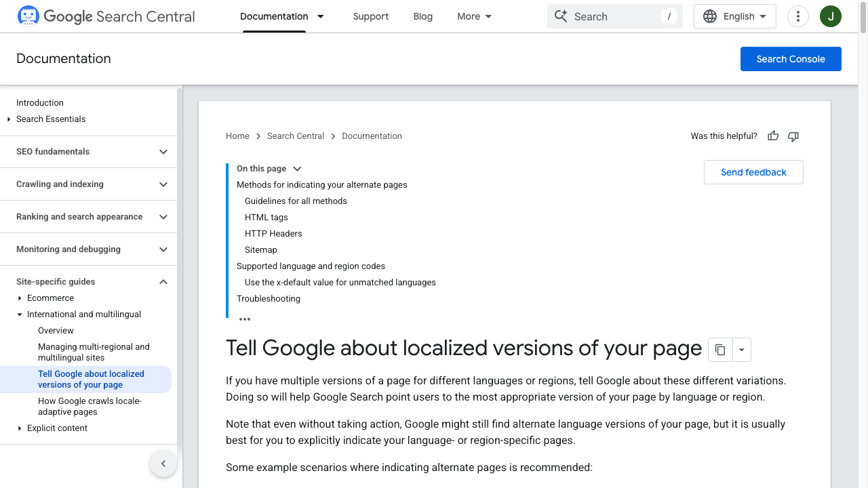
Task: Open How Google crawls locale-adaptive pages
Action: click(x=90, y=407)
